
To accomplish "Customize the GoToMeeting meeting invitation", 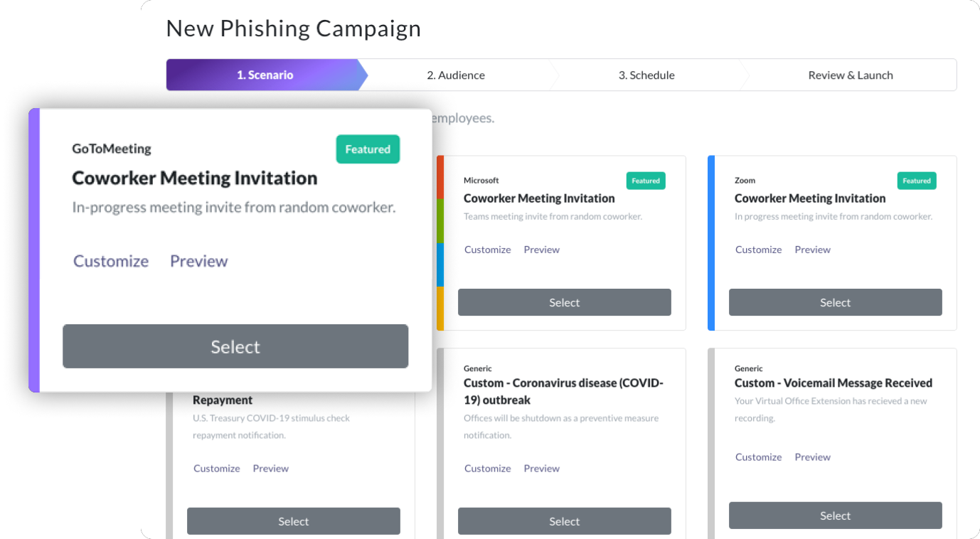I will click(111, 261).
